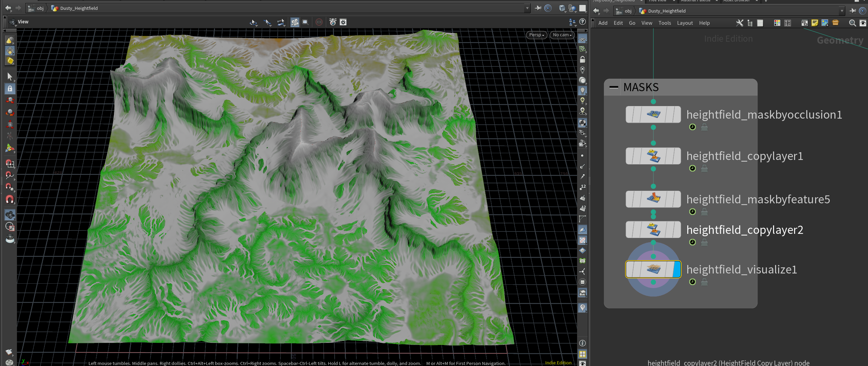Click viewport help question mark icon
The height and width of the screenshot is (366, 868).
tap(583, 22)
